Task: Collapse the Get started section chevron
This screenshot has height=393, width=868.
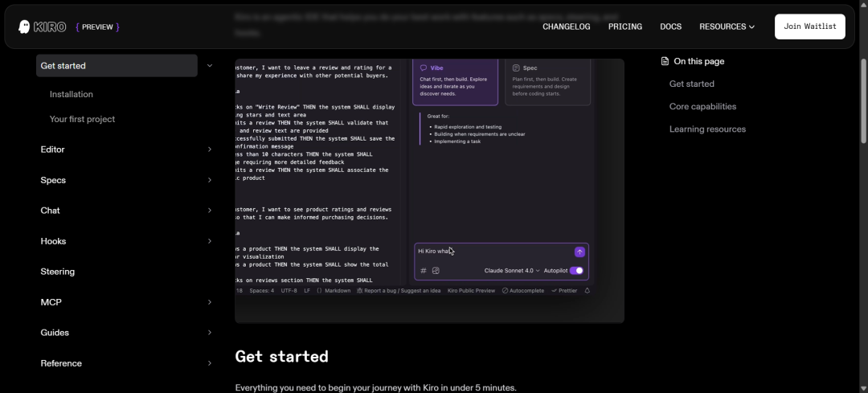Action: tap(209, 66)
